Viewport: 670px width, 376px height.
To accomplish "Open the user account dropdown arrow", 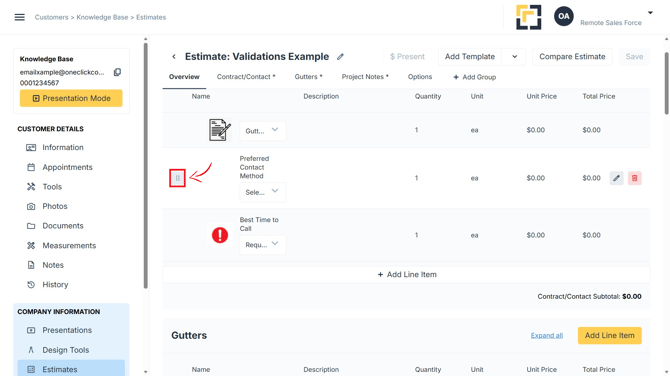I will (650, 13).
